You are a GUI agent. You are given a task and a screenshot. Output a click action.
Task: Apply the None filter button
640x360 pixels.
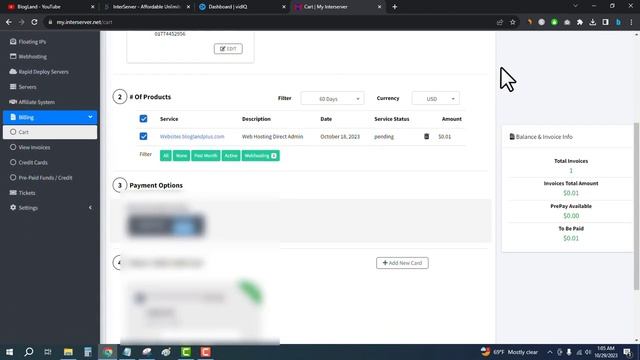(x=181, y=156)
